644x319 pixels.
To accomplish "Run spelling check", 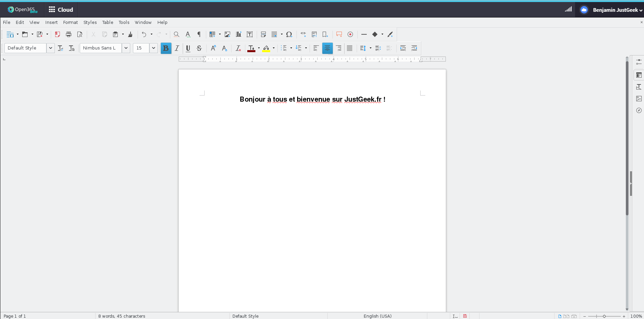I will coord(188,34).
